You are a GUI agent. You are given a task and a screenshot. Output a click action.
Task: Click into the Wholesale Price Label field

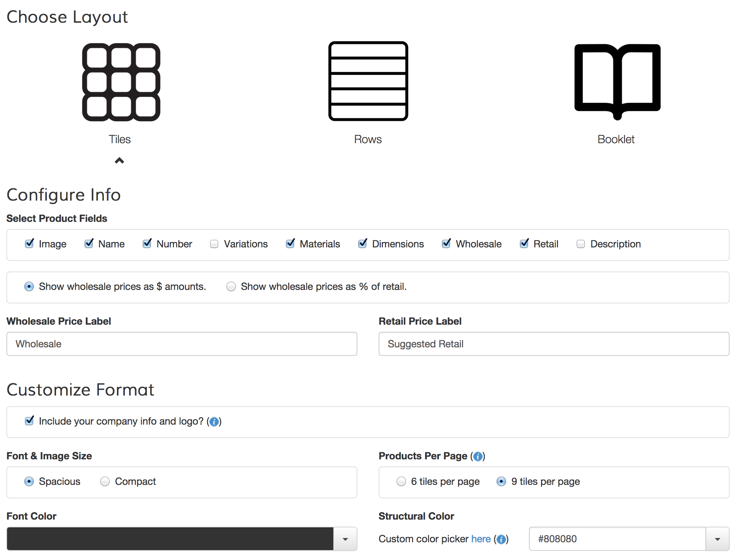(182, 344)
